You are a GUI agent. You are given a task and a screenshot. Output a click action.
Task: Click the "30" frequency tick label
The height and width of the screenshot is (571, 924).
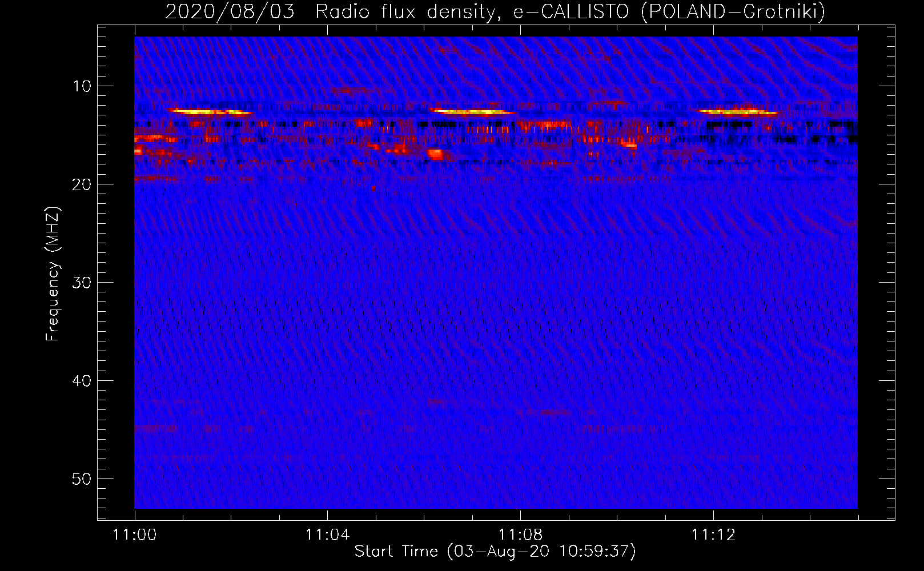(82, 283)
